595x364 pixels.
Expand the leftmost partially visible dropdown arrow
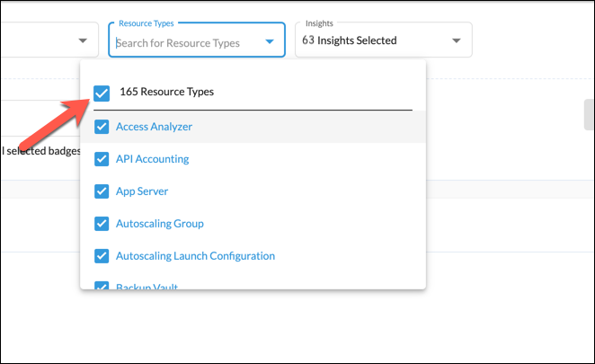pos(83,40)
